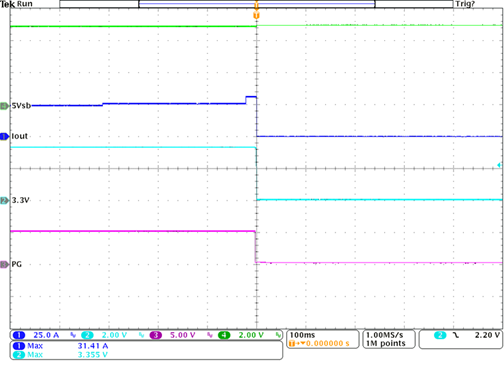Select the orange trigger position marker

click(256, 15)
